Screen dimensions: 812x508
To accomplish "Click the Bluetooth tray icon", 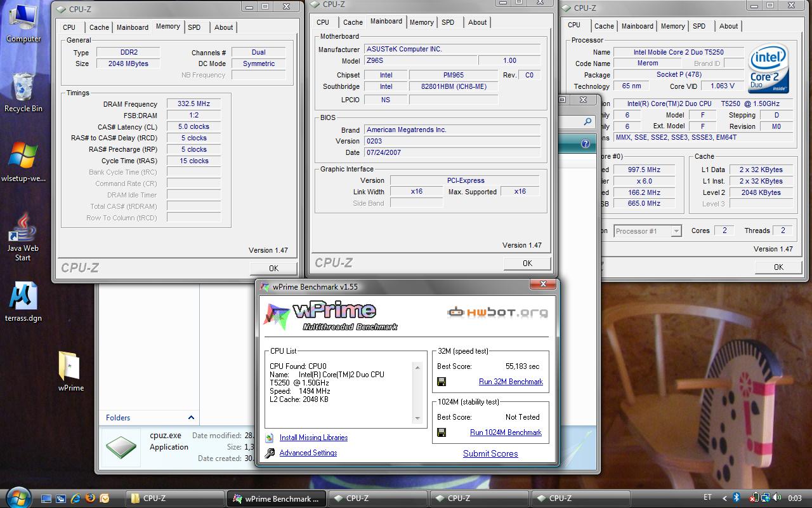I will coord(737,498).
